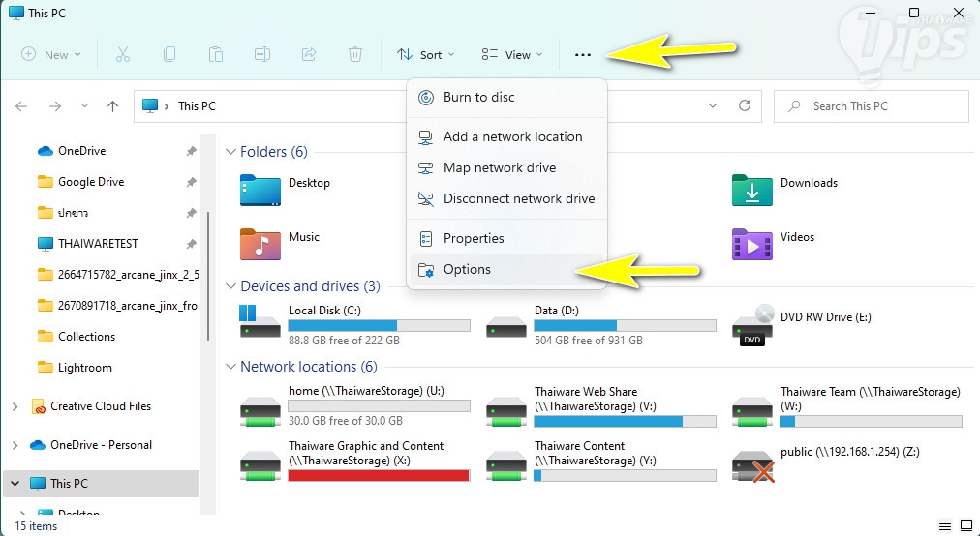Select the Thaiware Team (W:) drive icon
980x536 pixels.
751,413
